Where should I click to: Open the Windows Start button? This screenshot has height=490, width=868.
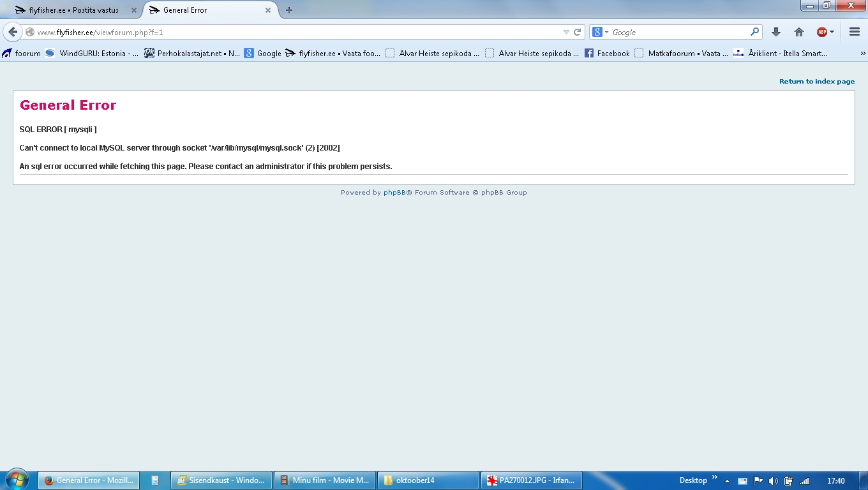pyautogui.click(x=17, y=480)
